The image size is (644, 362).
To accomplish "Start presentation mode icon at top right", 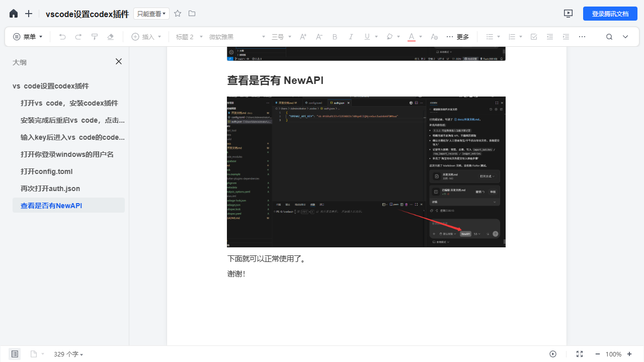I will [x=569, y=14].
